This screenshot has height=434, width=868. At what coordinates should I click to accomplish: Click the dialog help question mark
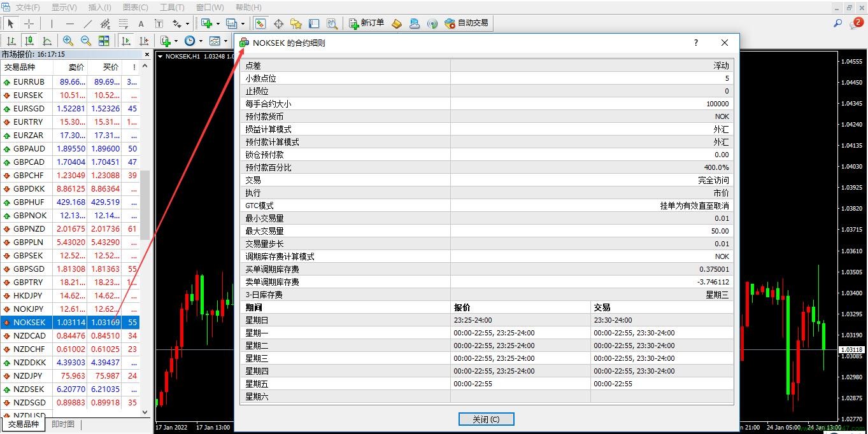pos(695,43)
